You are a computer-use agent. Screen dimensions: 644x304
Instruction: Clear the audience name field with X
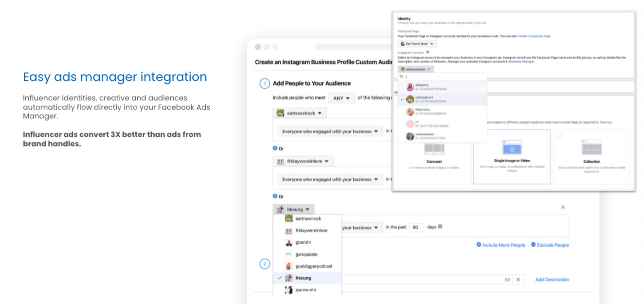pos(518,280)
